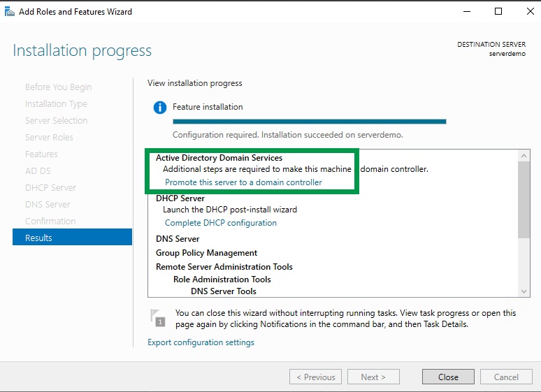The image size is (541, 392).
Task: Click the blue feature installation info icon
Action: (161, 108)
